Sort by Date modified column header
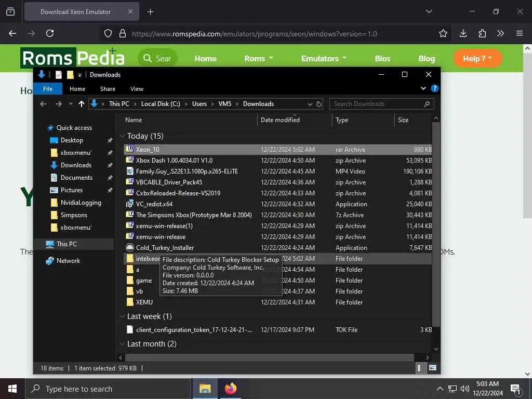Viewport: 532px width, 399px height. pos(280,120)
